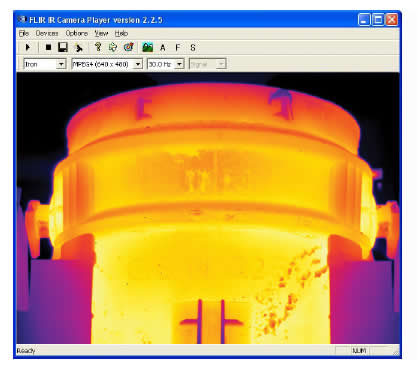Open the File menu
This screenshot has width=417, height=372.
[x=24, y=33]
